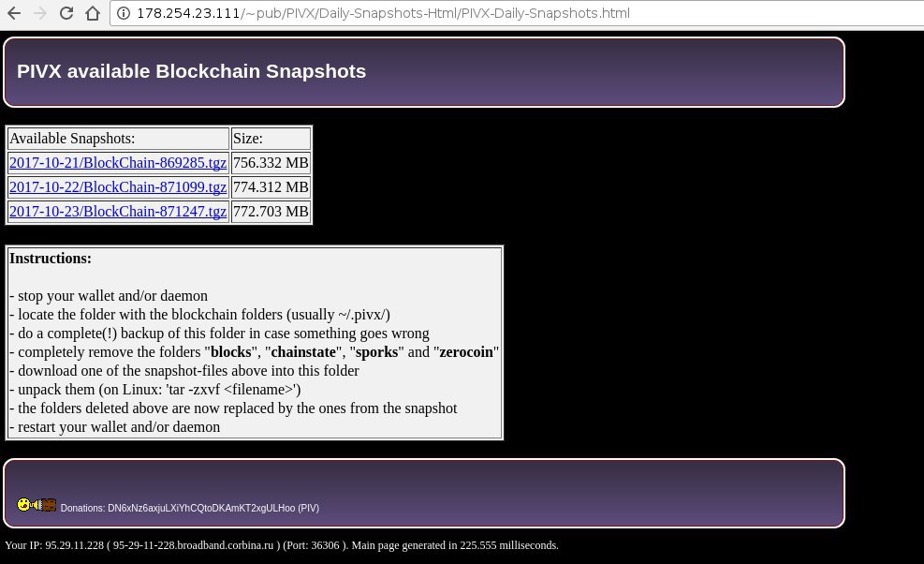Click the 'locate the folder' instruction line
Viewport: 924px width, 564px height.
point(199,315)
